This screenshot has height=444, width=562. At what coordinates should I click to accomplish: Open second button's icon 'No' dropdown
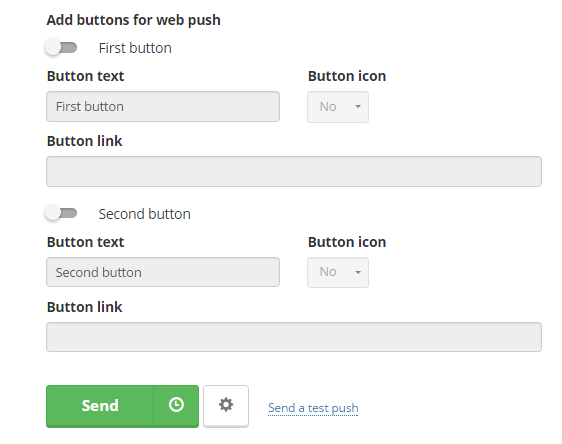point(338,272)
